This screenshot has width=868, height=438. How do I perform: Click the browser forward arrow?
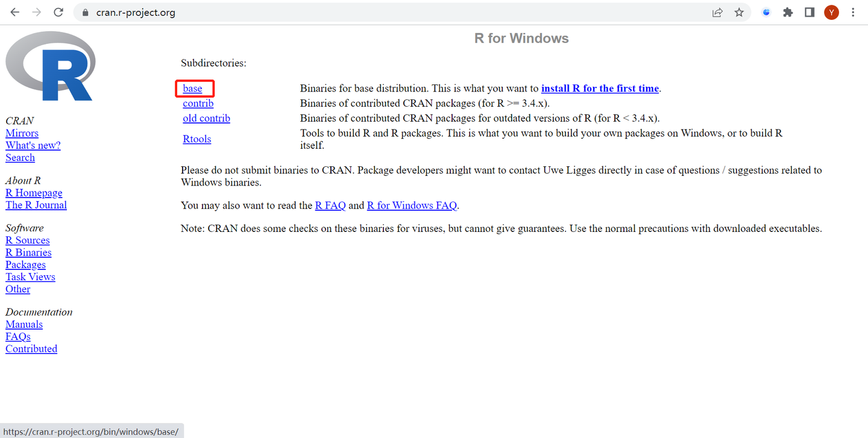(x=37, y=12)
